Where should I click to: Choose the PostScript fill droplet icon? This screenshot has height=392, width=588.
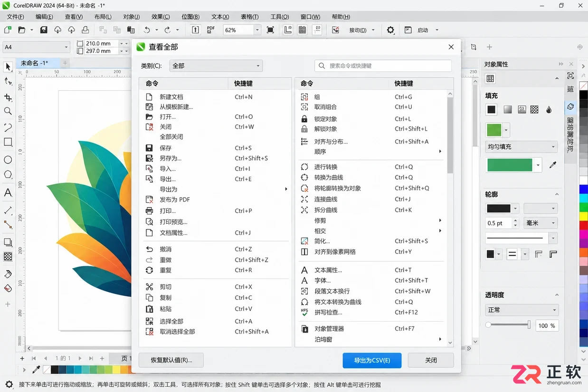(549, 110)
